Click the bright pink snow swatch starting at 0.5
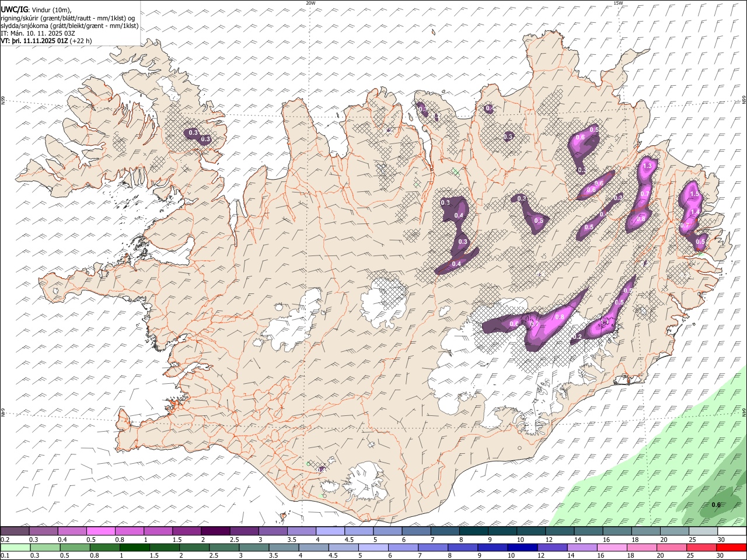 [x=100, y=531]
